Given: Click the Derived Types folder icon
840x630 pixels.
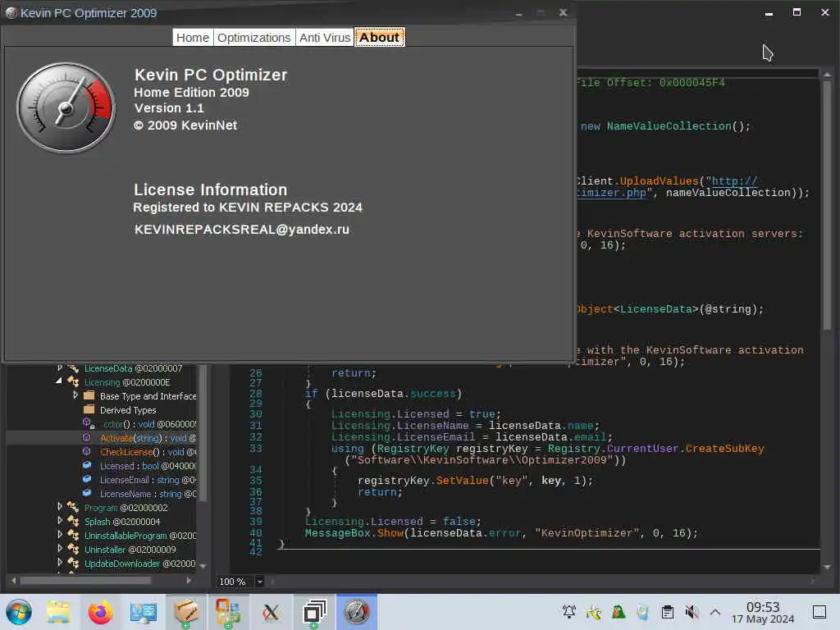Looking at the screenshot, I should pyautogui.click(x=89, y=409).
